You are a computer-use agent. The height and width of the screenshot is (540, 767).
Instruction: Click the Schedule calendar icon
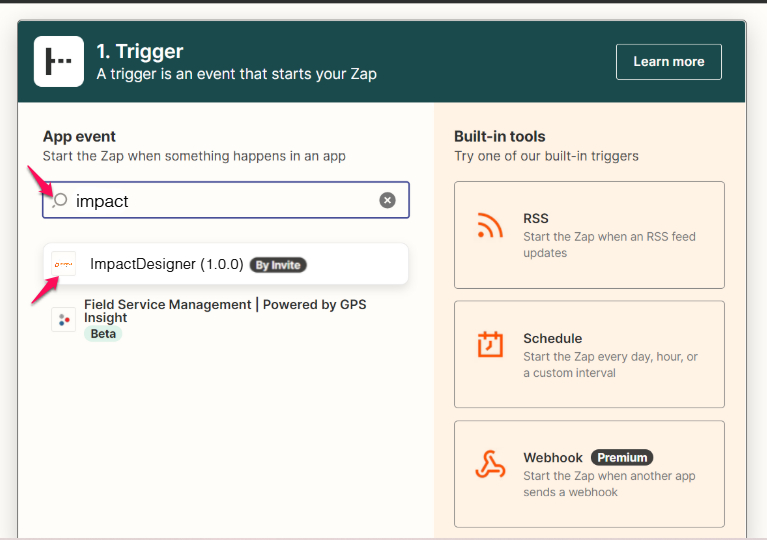490,346
